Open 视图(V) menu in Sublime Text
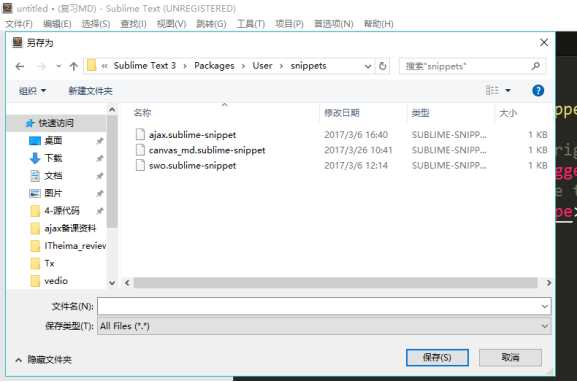 [171, 24]
